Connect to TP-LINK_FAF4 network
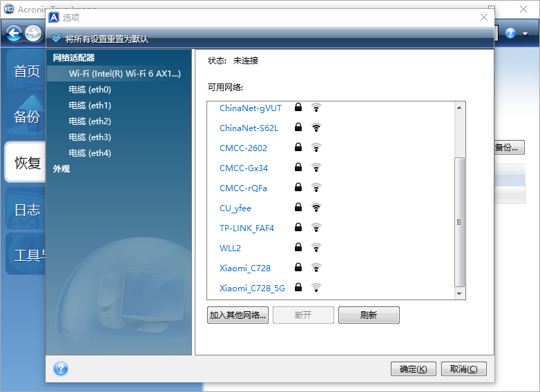 [247, 228]
